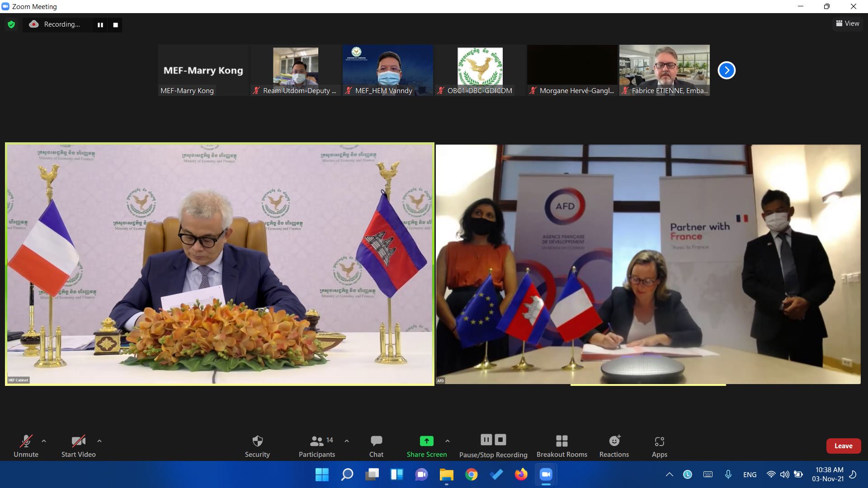Viewport: 868px width, 488px height.
Task: Show next participants with blue arrow
Action: point(726,70)
